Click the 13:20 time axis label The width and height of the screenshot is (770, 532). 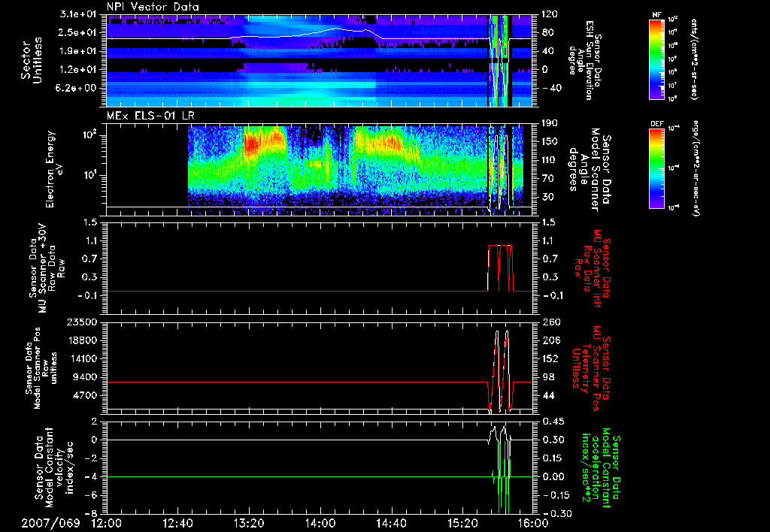tap(249, 523)
